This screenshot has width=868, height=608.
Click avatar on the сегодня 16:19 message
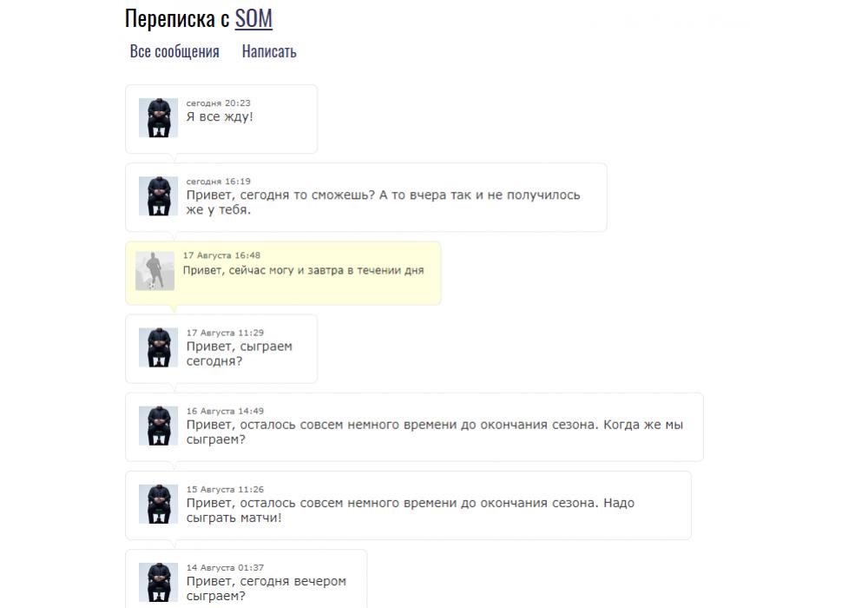click(x=158, y=196)
